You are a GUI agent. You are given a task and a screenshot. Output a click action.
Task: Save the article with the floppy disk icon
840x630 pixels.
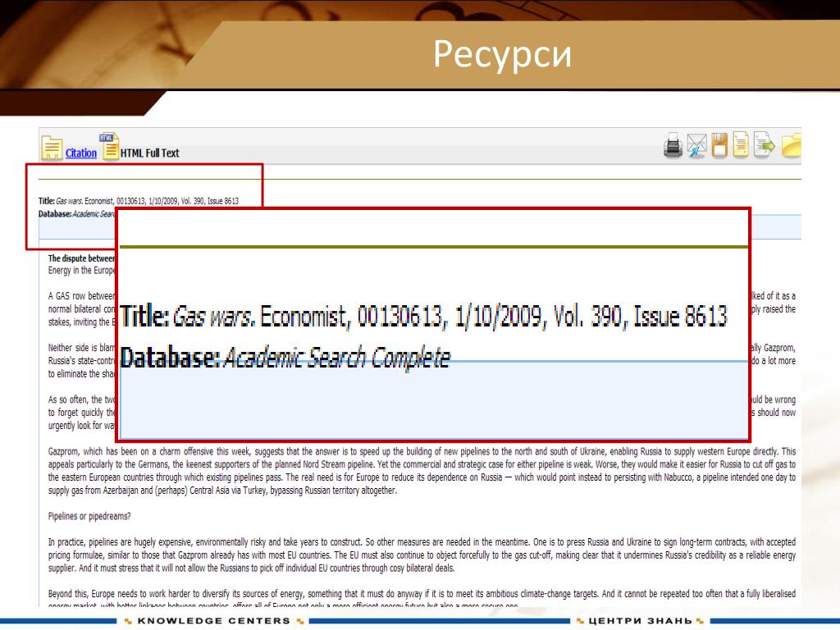click(x=719, y=144)
